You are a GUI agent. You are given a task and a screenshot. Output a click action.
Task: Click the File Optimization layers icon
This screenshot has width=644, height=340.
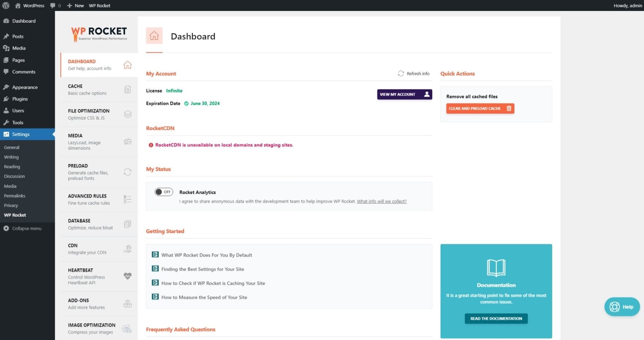[x=127, y=114]
